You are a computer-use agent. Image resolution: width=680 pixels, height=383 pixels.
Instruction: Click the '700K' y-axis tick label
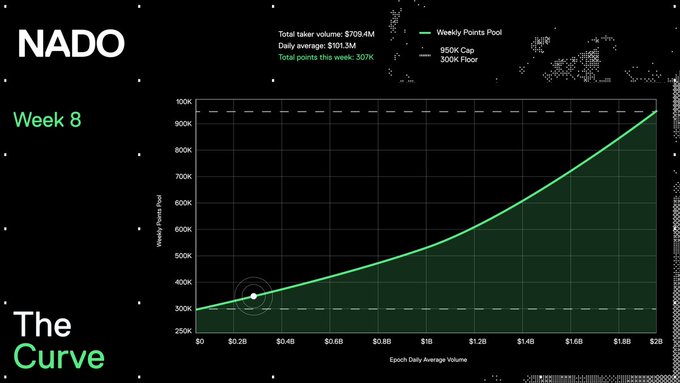[x=183, y=177]
